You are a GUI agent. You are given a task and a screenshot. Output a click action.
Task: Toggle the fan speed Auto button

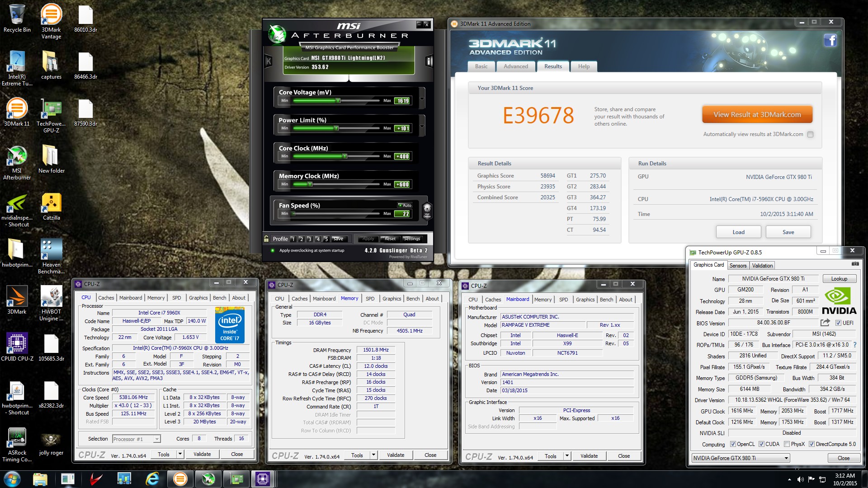(x=405, y=205)
